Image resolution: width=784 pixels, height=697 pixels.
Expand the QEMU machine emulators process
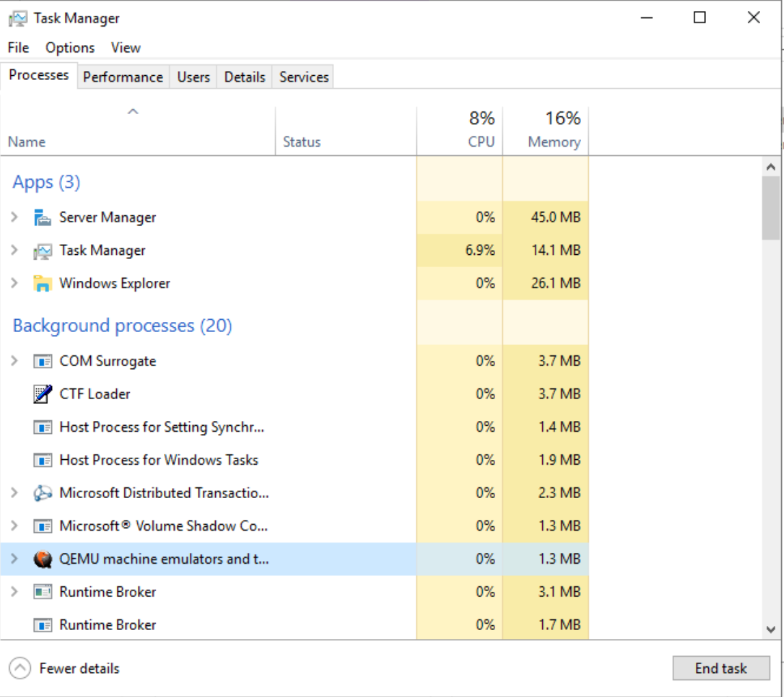point(14,559)
